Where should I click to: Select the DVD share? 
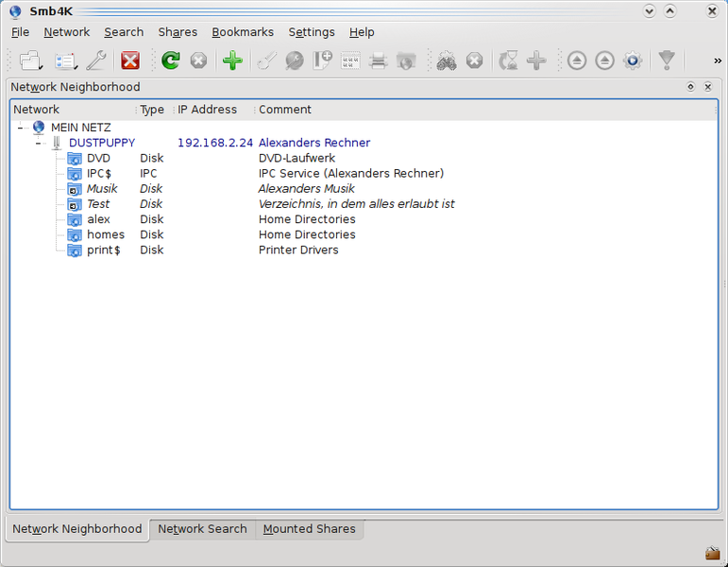click(x=98, y=158)
